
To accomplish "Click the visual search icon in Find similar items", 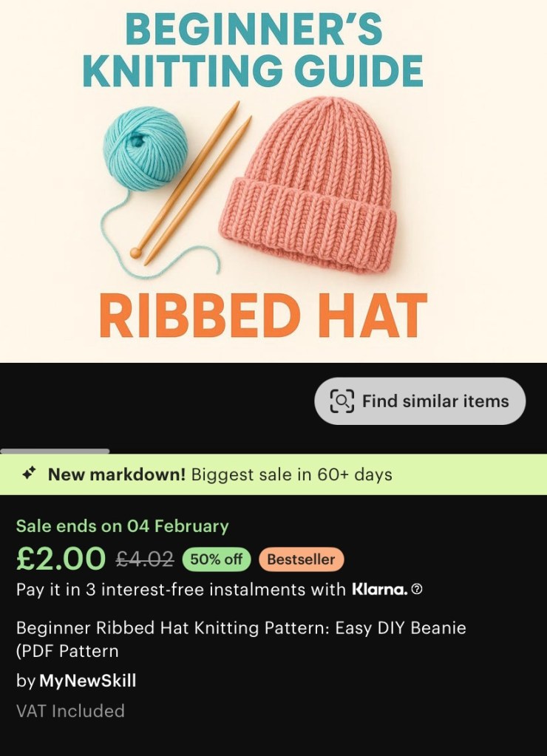I will point(342,401).
